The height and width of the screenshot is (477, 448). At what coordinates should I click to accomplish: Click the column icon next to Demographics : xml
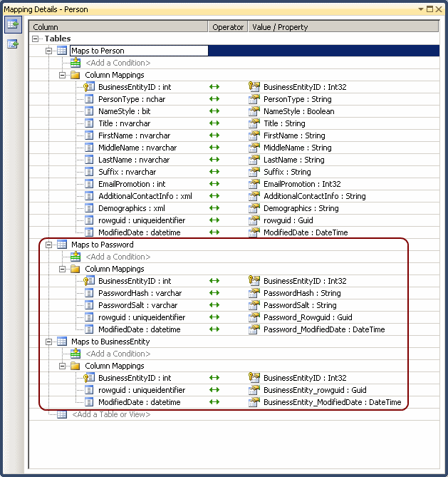(89, 208)
